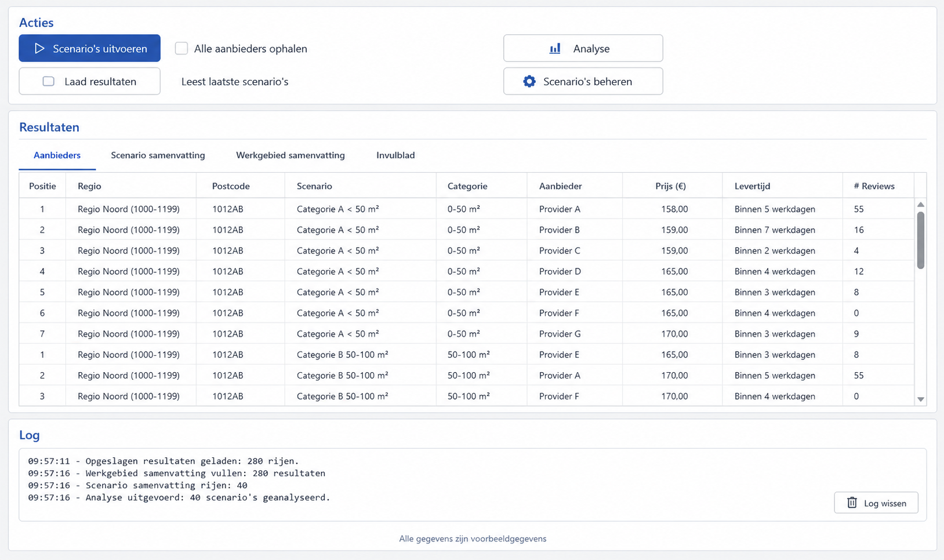Click log line Werkgebied samenvatting vullen

[177, 473]
